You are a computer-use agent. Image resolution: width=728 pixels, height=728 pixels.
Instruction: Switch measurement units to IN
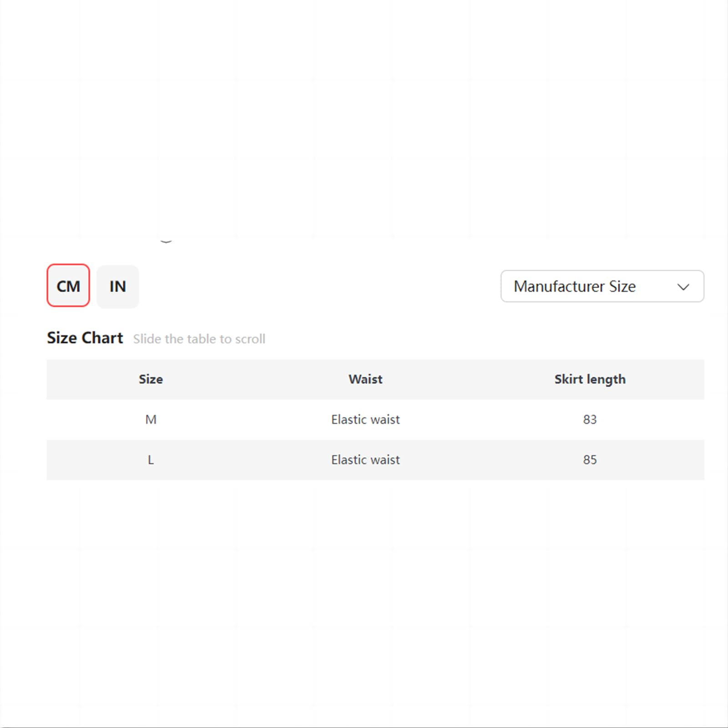[117, 286]
